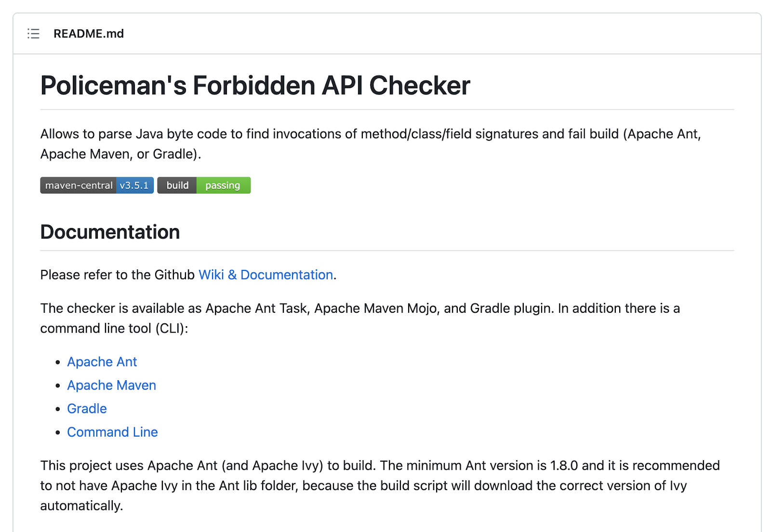Open the Command Line link

pyautogui.click(x=112, y=432)
